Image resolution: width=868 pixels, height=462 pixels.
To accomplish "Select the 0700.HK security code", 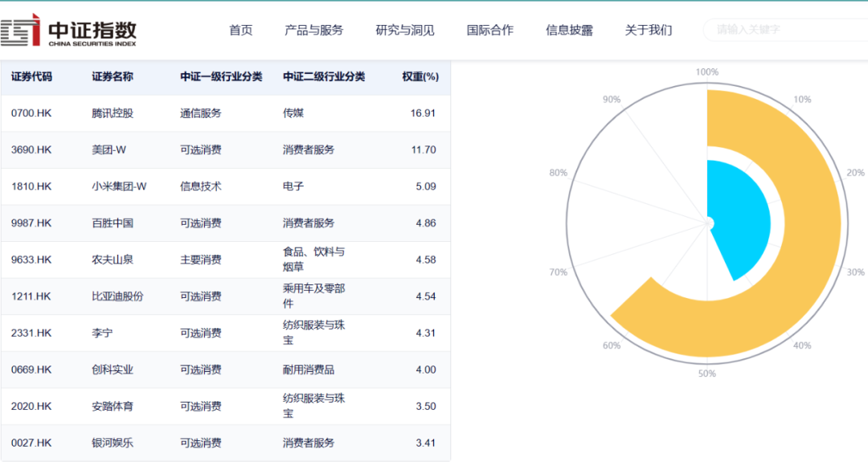I will (31, 113).
